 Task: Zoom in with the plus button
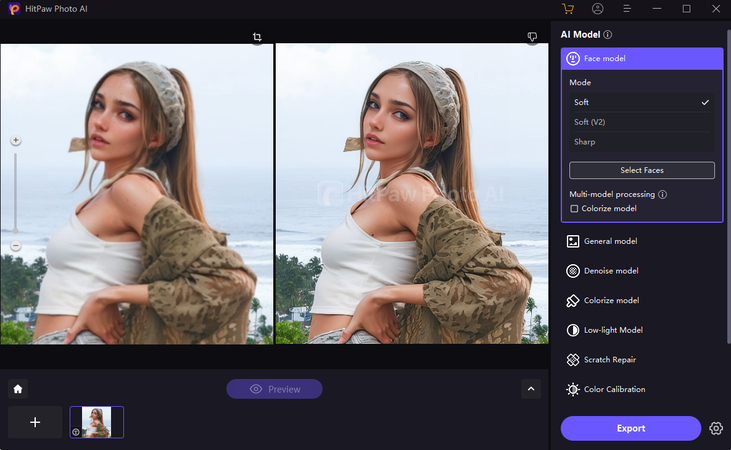(x=16, y=140)
